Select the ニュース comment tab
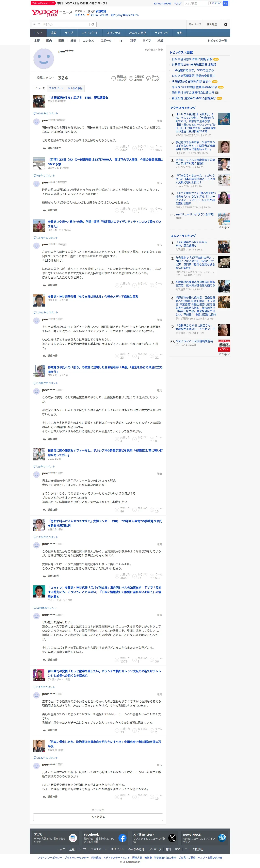 (40, 88)
